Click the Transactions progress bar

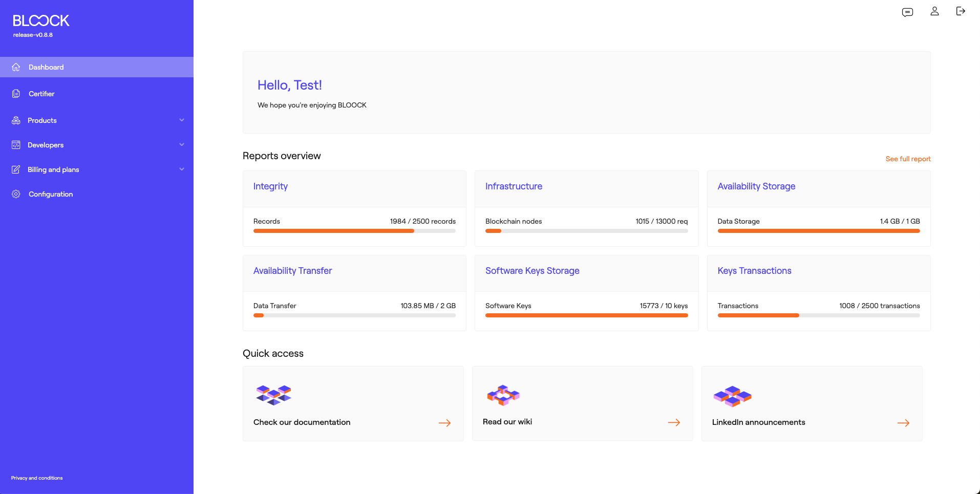[x=819, y=315]
